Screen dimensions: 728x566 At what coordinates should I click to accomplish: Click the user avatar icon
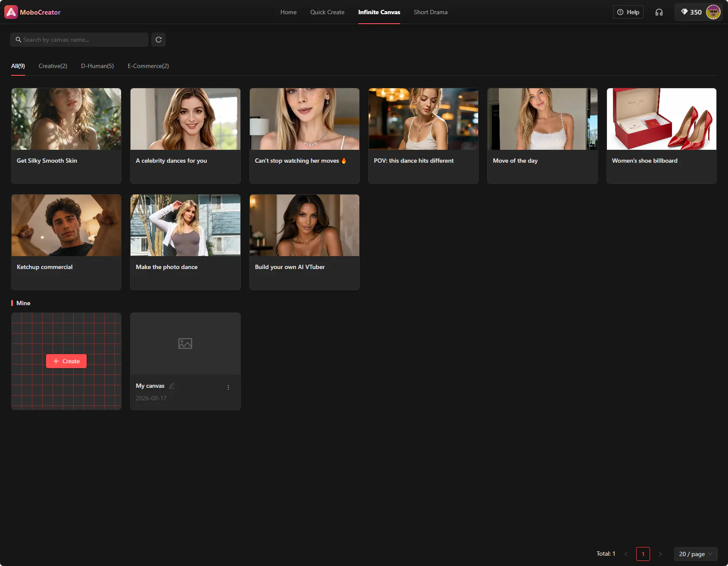coord(713,12)
